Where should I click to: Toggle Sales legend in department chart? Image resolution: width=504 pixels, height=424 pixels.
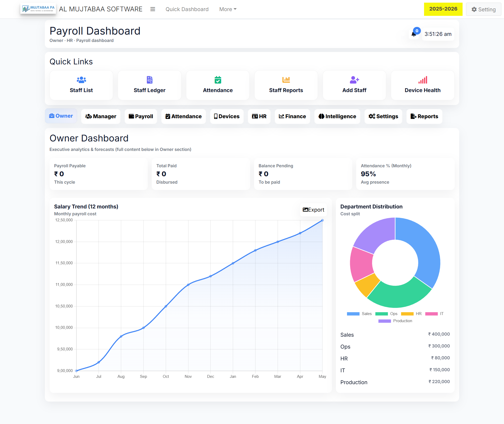[x=359, y=314]
